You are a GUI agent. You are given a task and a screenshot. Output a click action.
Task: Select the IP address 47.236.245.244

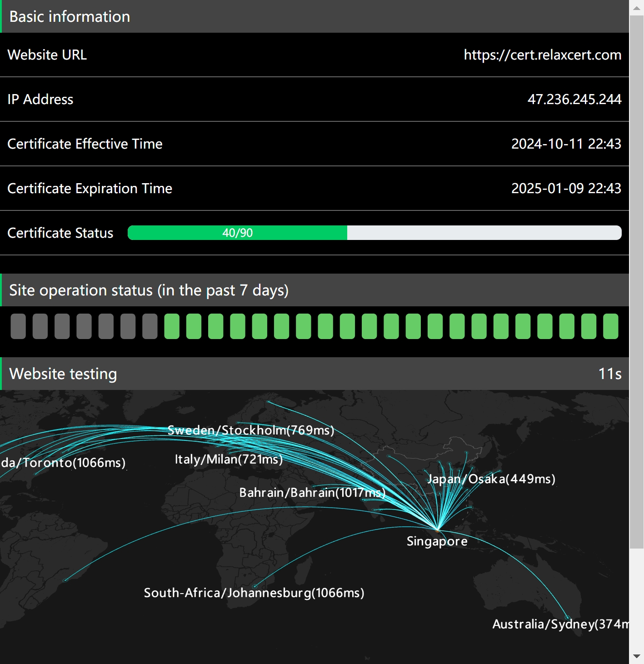pyautogui.click(x=574, y=100)
